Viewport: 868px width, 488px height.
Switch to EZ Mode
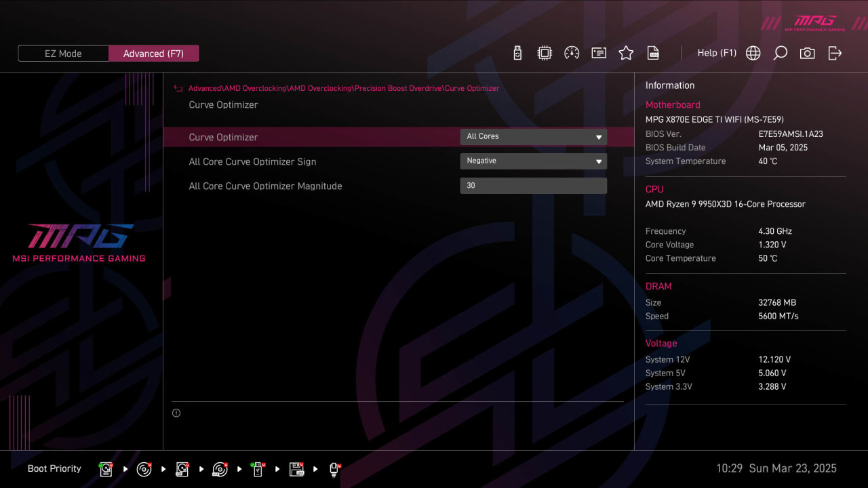tap(63, 54)
